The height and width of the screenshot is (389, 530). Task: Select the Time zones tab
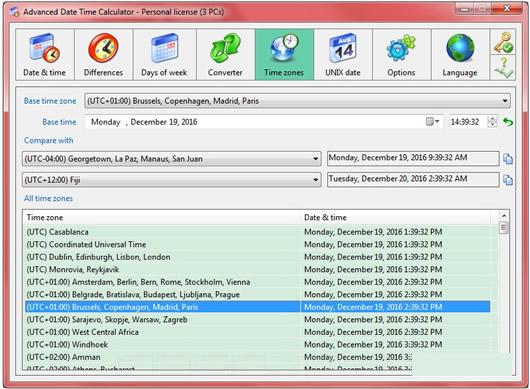284,55
